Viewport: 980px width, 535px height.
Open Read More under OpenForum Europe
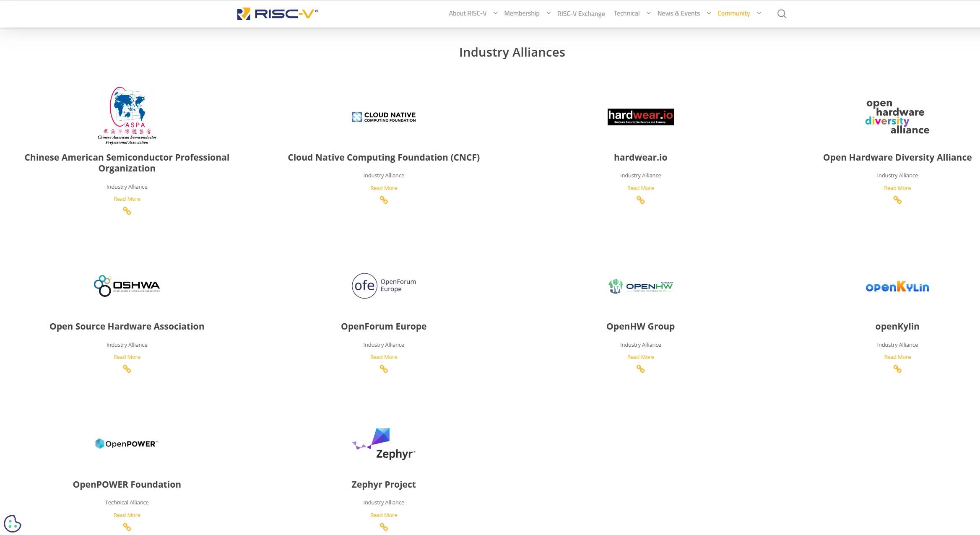point(384,356)
